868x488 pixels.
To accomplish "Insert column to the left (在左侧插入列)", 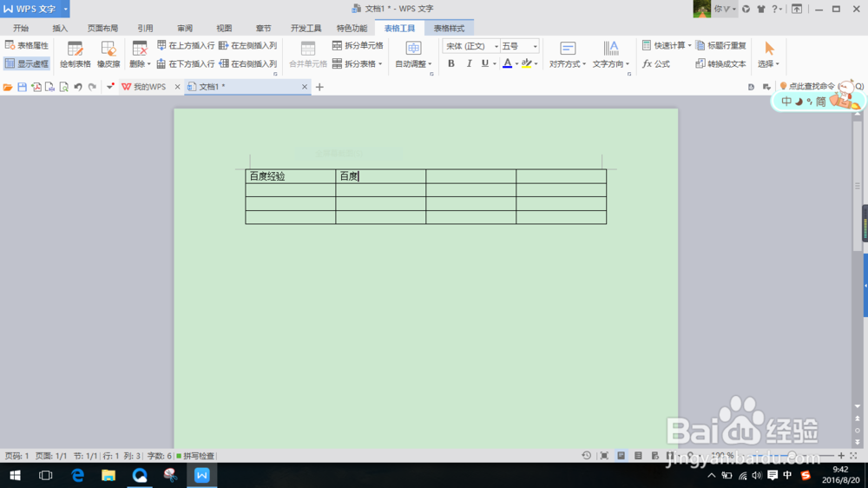I will tap(247, 45).
